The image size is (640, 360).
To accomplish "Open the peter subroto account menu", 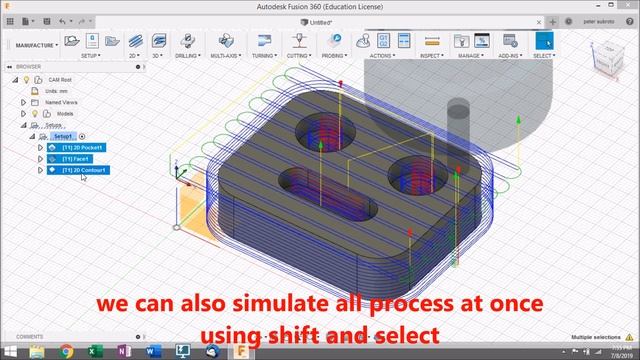I will [x=598, y=22].
